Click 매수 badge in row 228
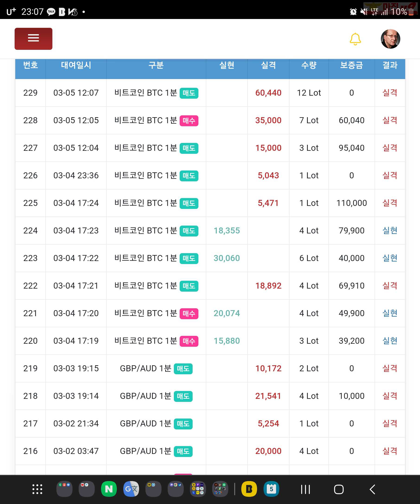Screen dimensions: 420x504 pyautogui.click(x=189, y=120)
